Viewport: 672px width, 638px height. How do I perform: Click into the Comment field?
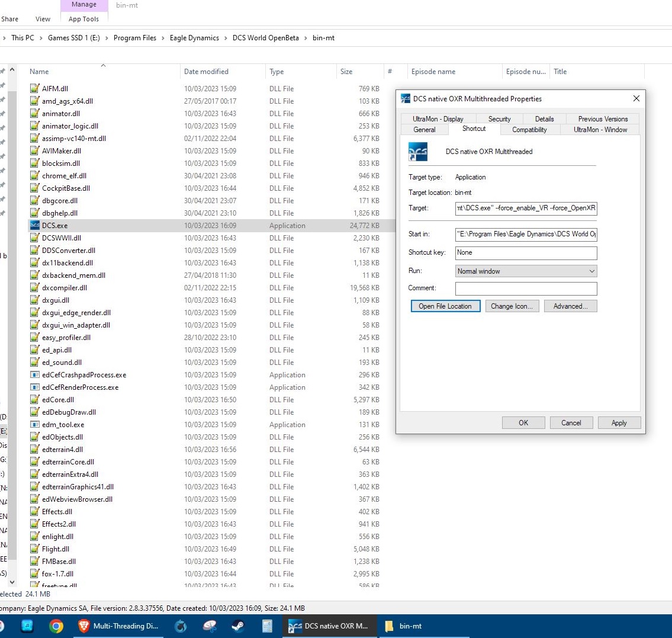click(526, 288)
